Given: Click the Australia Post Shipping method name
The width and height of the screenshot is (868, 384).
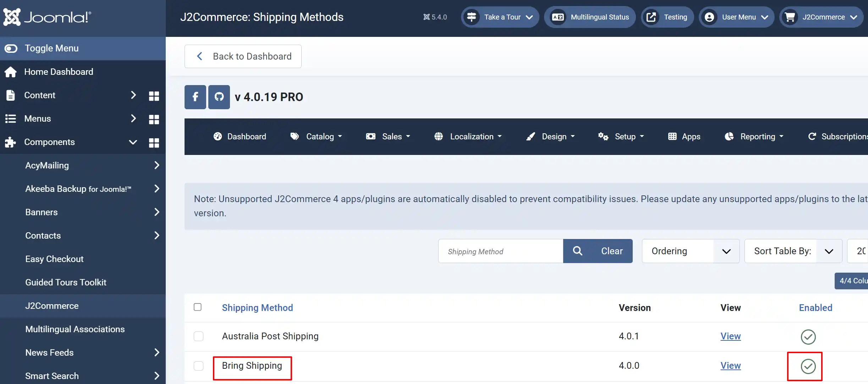Looking at the screenshot, I should click(x=270, y=336).
